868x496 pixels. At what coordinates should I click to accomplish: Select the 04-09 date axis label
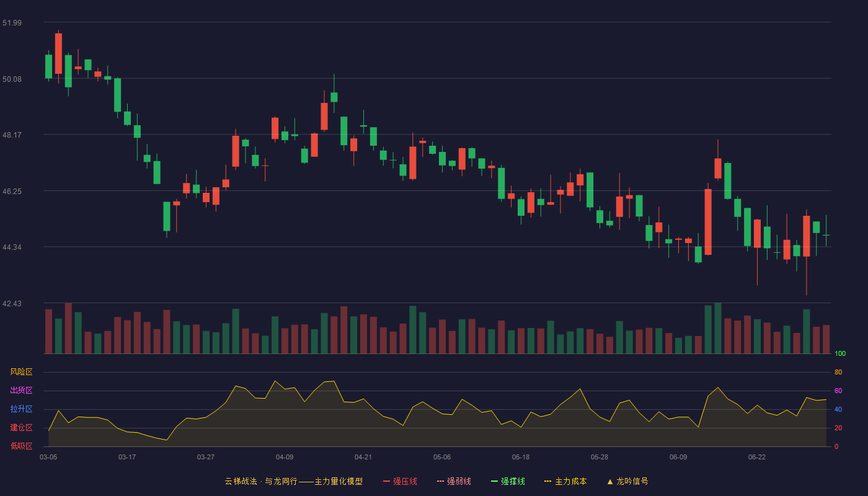[x=285, y=457]
